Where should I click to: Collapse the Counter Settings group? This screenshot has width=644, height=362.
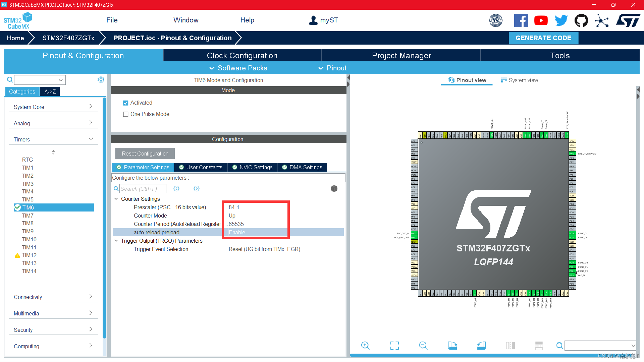pyautogui.click(x=116, y=199)
